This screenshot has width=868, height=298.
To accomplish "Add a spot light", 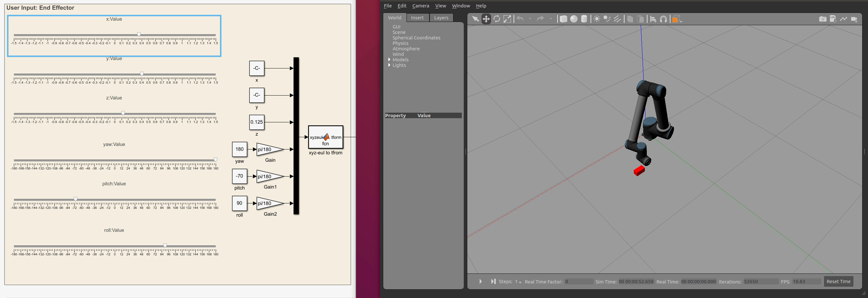I will click(x=607, y=19).
